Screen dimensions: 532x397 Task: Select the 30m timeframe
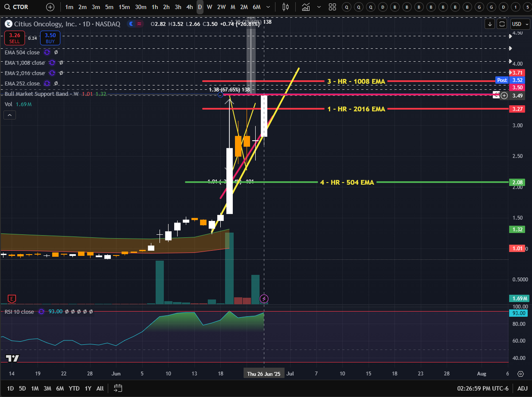click(x=141, y=7)
